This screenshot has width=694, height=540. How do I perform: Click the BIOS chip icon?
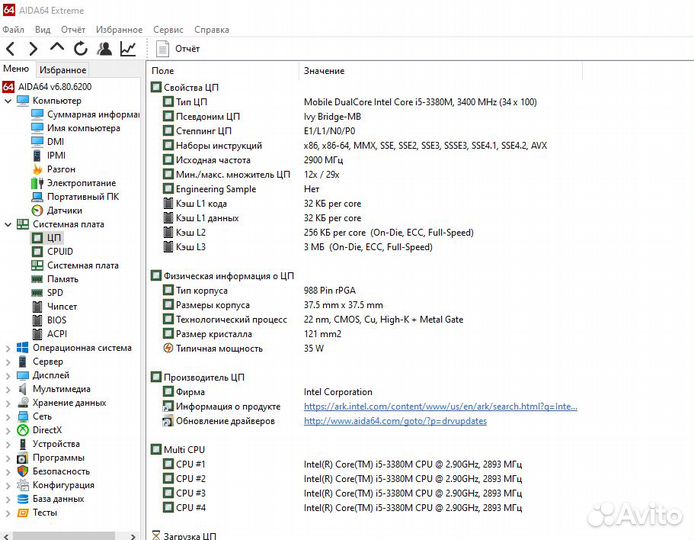(x=37, y=320)
